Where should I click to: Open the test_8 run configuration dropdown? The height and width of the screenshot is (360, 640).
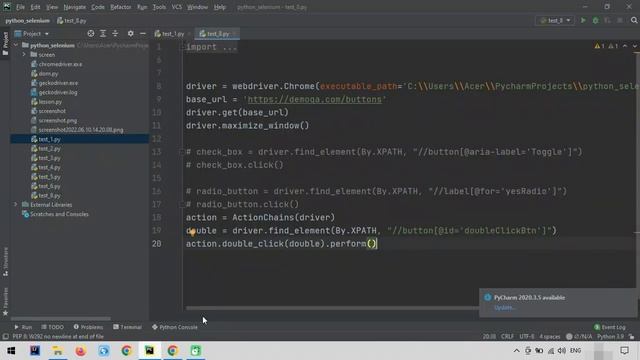556,20
